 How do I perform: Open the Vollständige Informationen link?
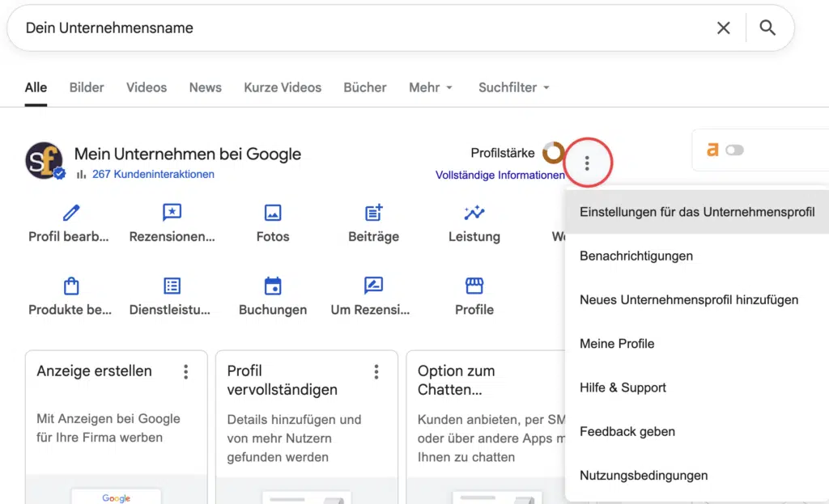500,176
